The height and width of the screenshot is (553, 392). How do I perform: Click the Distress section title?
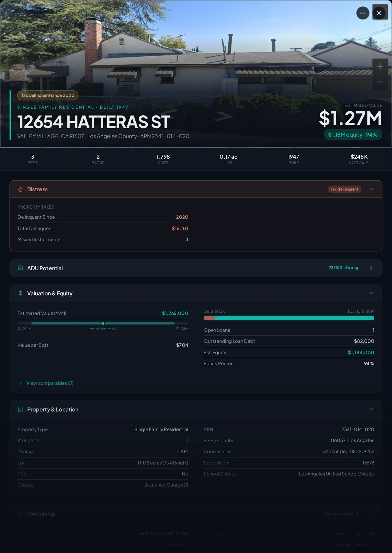pos(38,189)
